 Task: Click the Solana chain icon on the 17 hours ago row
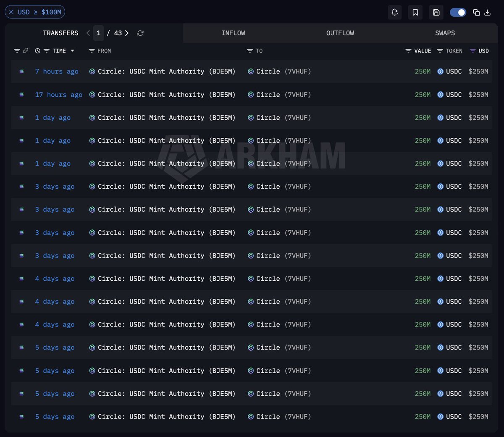click(21, 95)
